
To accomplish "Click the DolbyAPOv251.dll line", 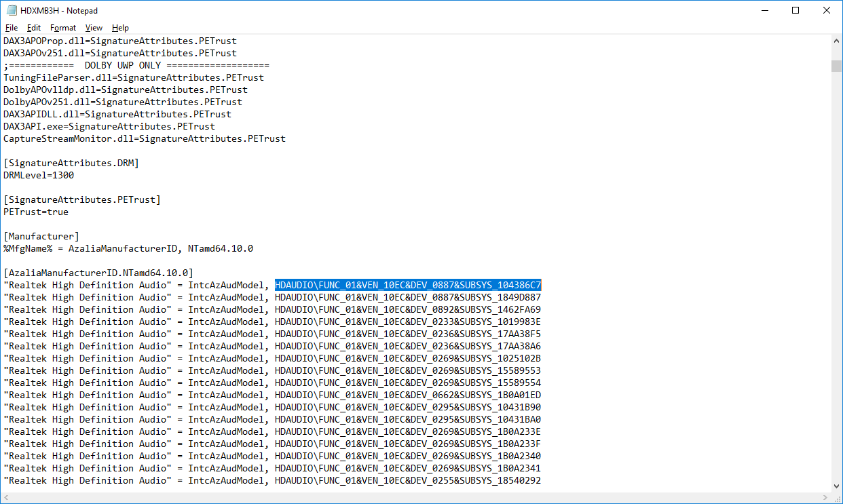I will coord(123,102).
